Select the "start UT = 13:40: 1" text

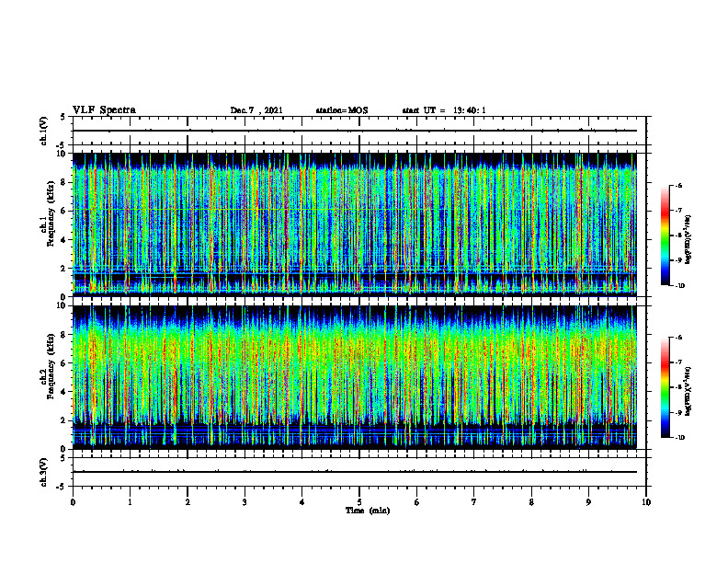(x=444, y=110)
